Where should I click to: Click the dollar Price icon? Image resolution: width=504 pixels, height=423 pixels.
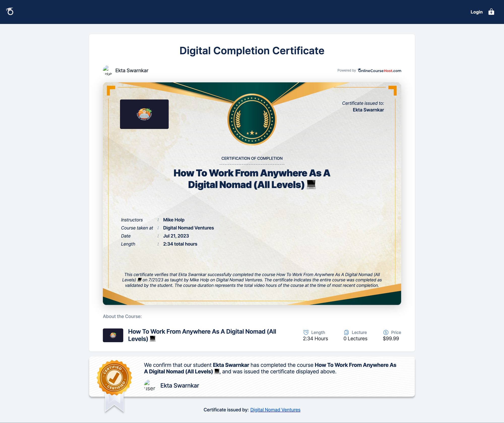point(386,332)
